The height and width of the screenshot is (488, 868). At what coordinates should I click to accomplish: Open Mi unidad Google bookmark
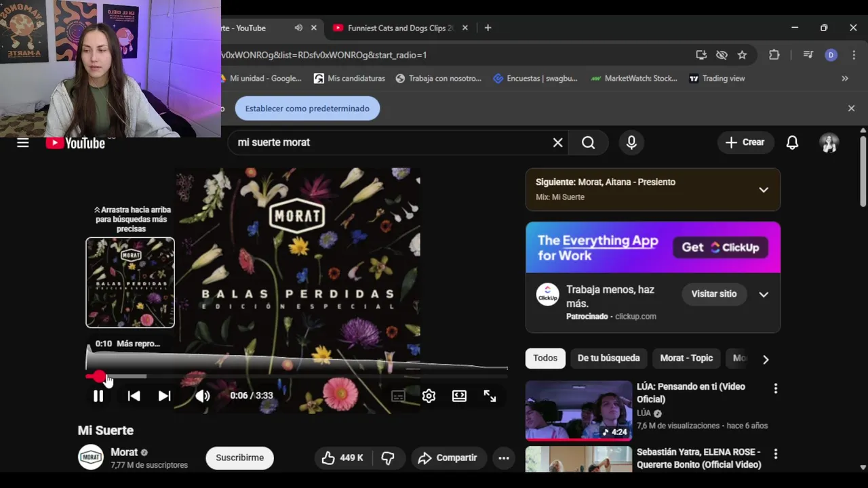pyautogui.click(x=261, y=79)
